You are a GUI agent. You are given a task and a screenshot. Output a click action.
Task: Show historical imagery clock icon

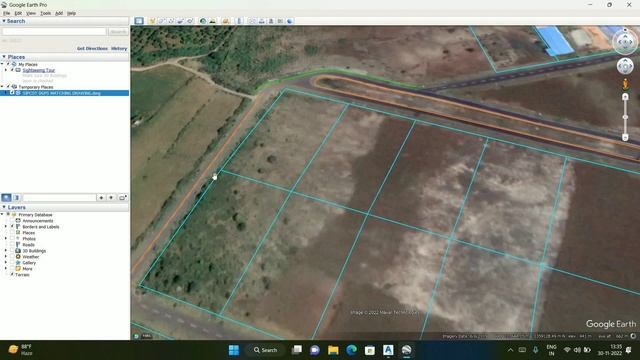203,21
